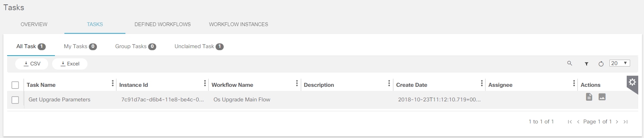The height and width of the screenshot is (138, 644).
Task: View workflow diagram image icon
Action: pyautogui.click(x=602, y=97)
